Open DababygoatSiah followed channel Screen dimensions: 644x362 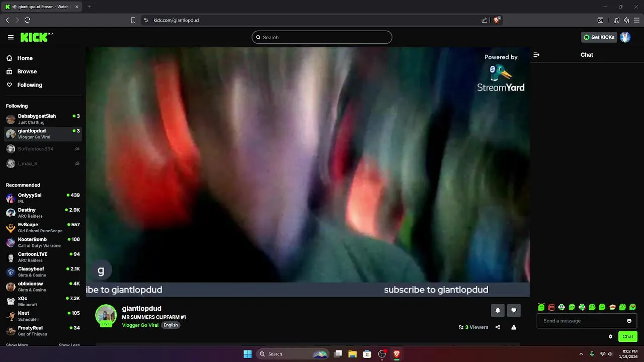click(43, 119)
